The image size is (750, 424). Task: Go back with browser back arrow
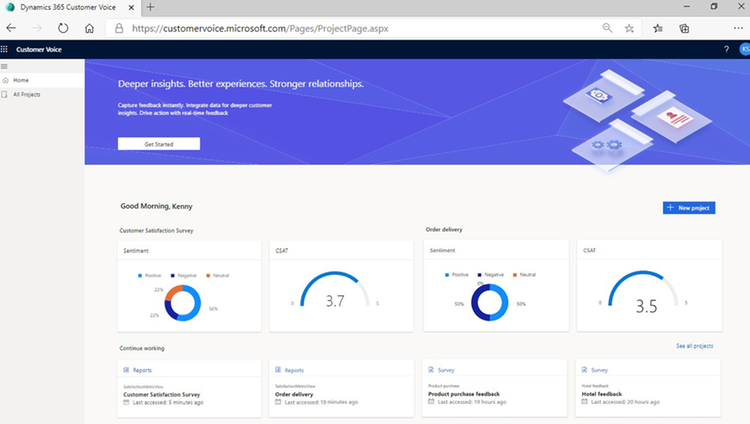11,28
